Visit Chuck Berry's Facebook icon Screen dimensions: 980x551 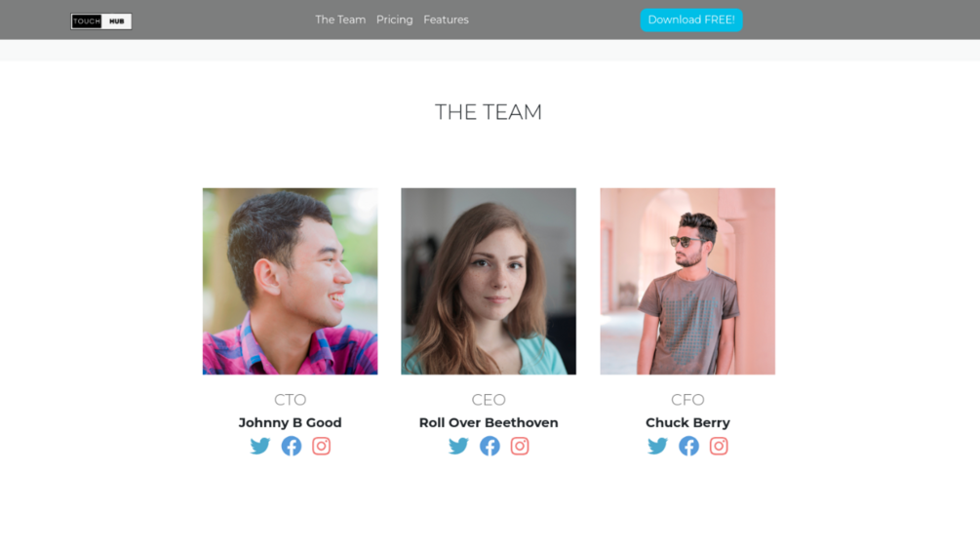(x=688, y=446)
